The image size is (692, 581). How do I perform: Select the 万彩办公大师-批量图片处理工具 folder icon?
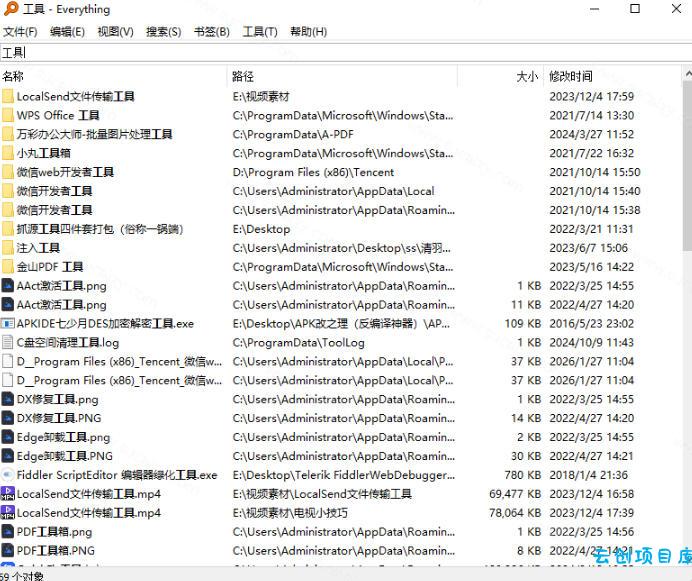[8, 134]
